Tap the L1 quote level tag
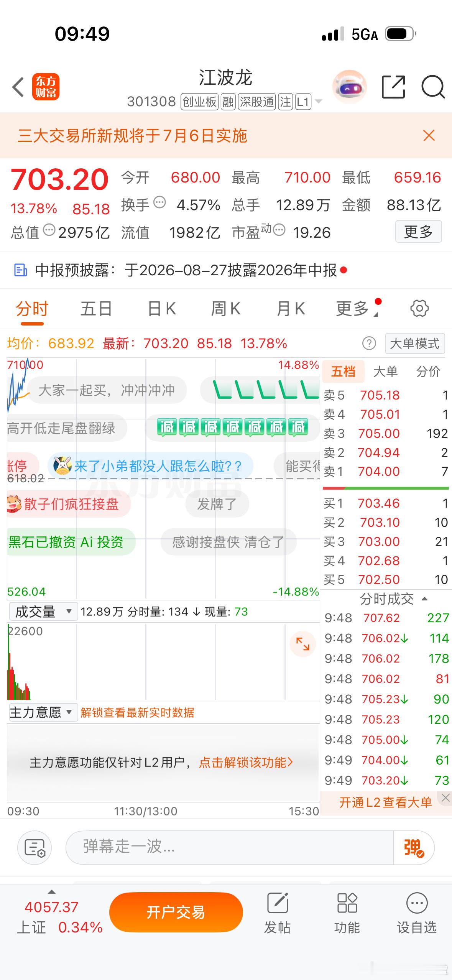This screenshot has width=452, height=980. pos(303,102)
